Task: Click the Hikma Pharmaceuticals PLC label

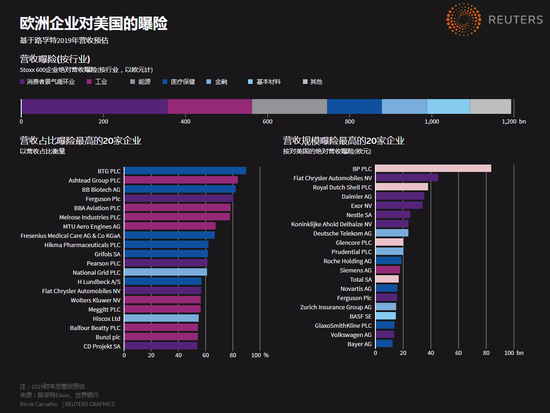Action: pyautogui.click(x=82, y=245)
